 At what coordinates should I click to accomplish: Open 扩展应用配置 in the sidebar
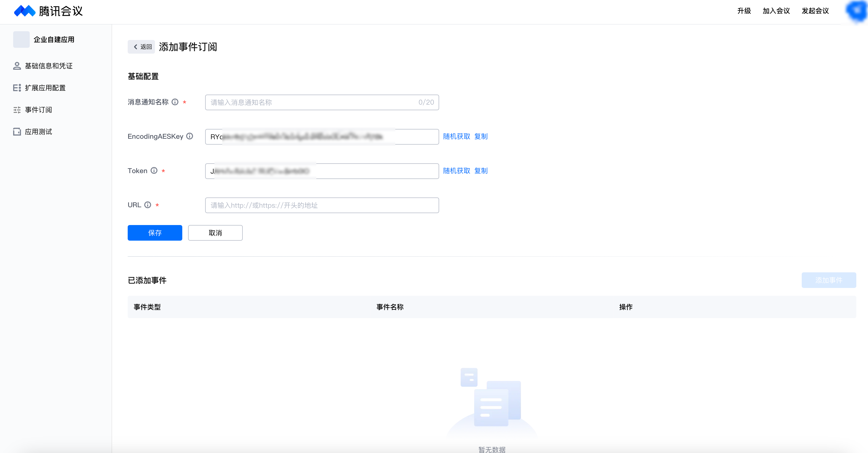pos(39,88)
